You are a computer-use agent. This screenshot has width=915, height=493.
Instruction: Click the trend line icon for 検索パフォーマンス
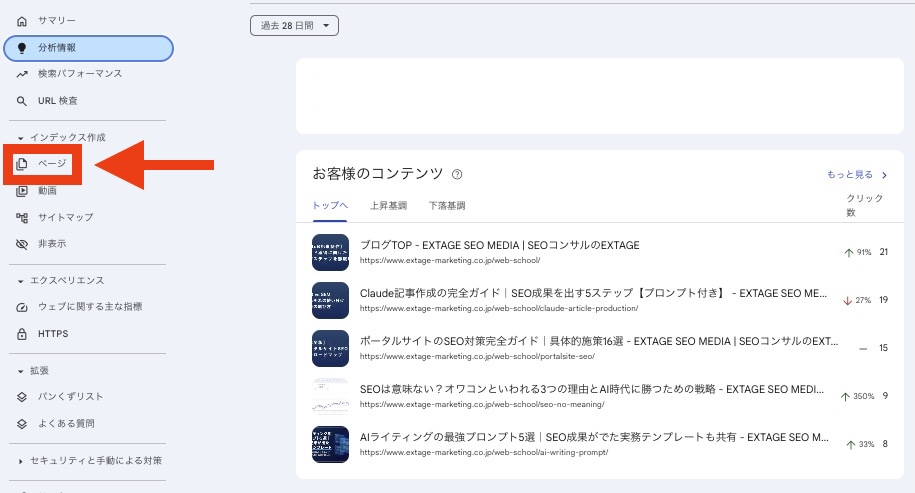click(x=22, y=74)
